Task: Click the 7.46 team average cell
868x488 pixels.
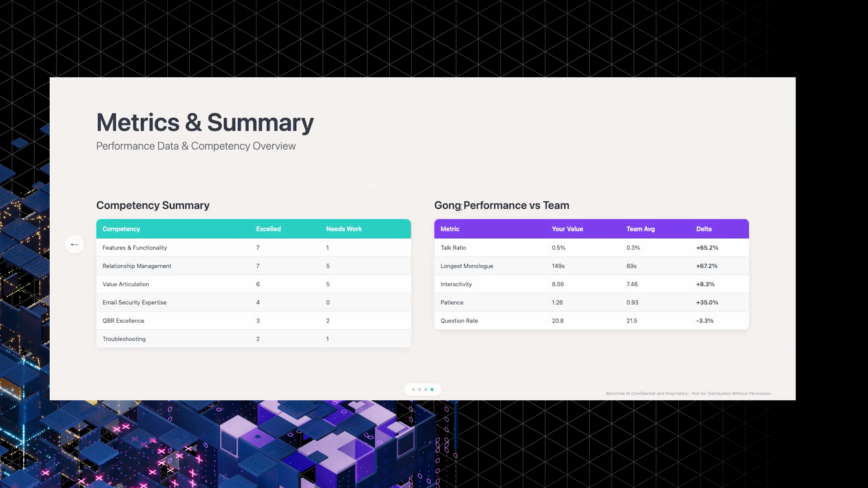Action: [632, 284]
